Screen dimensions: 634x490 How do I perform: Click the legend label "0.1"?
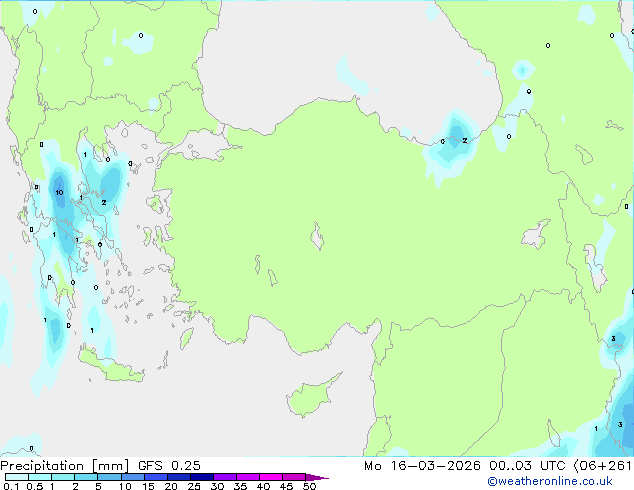11,486
